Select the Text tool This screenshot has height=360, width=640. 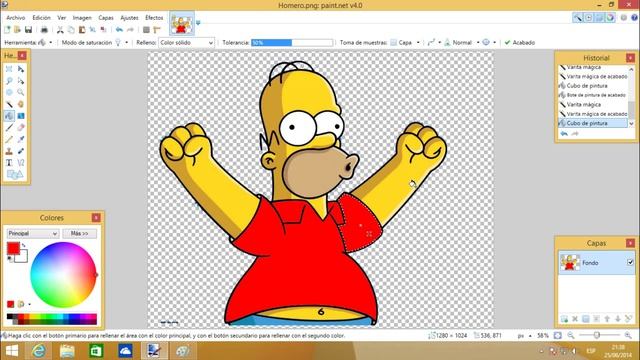(x=9, y=162)
